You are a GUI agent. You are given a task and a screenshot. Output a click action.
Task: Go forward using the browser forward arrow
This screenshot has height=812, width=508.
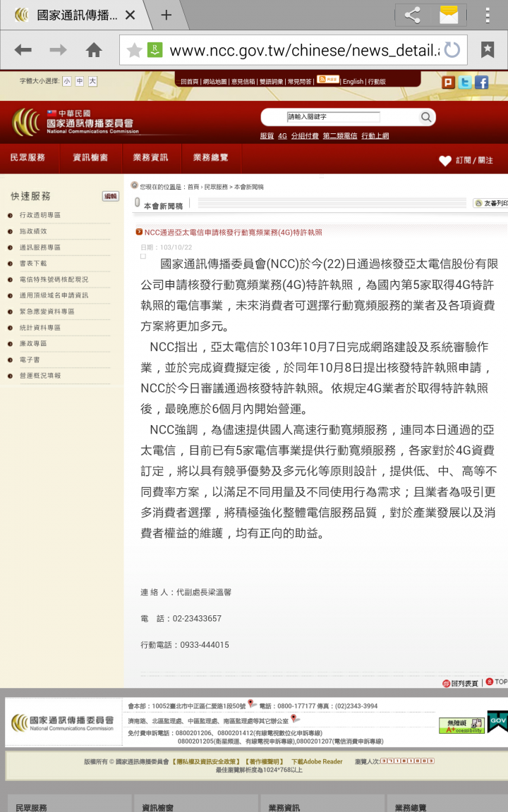click(x=58, y=50)
